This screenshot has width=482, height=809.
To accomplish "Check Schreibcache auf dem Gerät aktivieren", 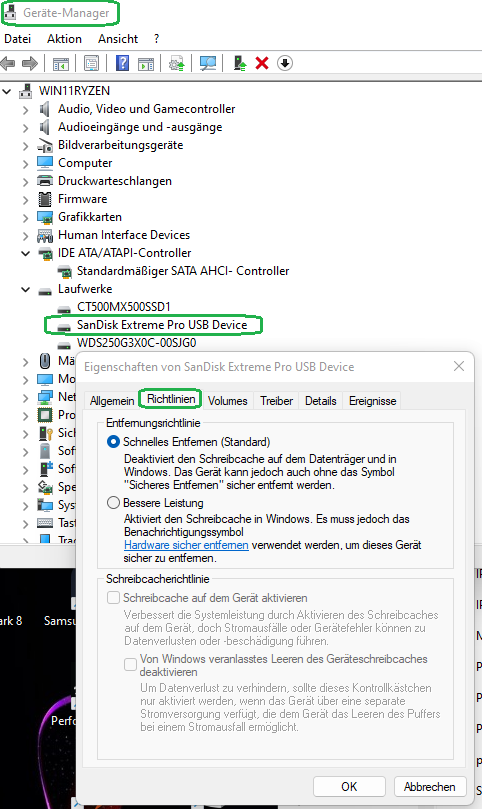I will tap(113, 598).
